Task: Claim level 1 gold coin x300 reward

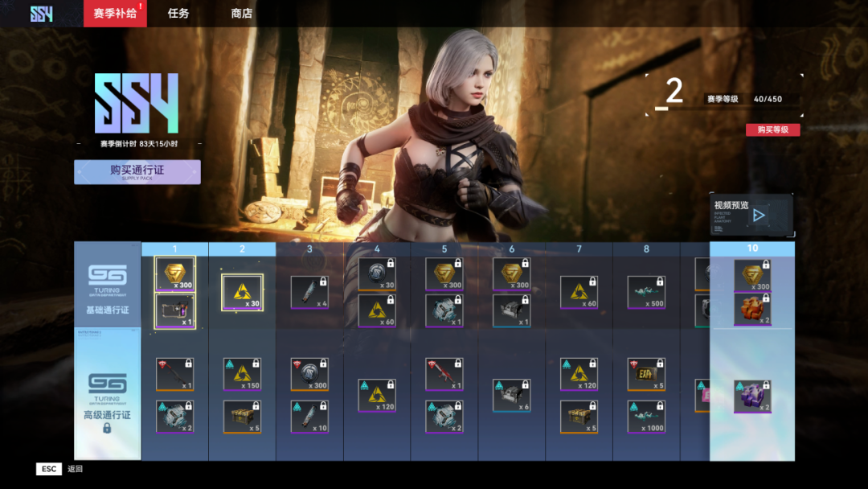Action: point(174,274)
